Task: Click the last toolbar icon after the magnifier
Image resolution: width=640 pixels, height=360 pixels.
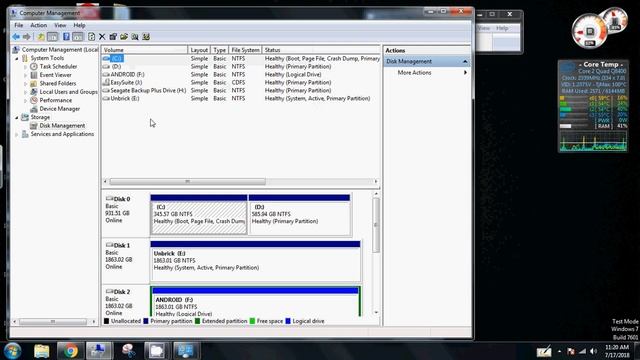Action: (x=146, y=37)
